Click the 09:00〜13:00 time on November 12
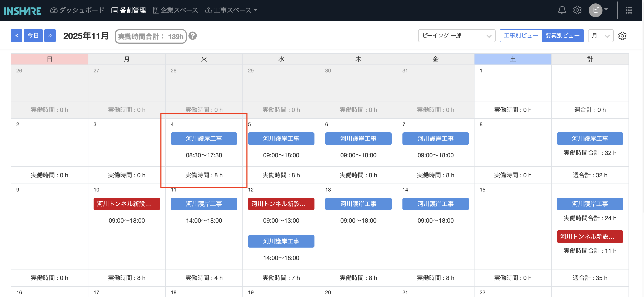This screenshot has height=297, width=644. point(281,221)
